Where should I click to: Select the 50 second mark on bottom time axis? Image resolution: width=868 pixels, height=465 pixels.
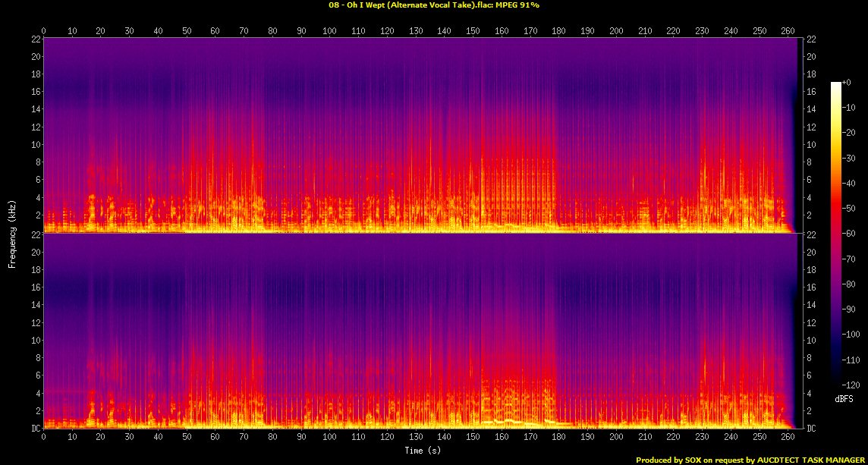click(x=187, y=438)
